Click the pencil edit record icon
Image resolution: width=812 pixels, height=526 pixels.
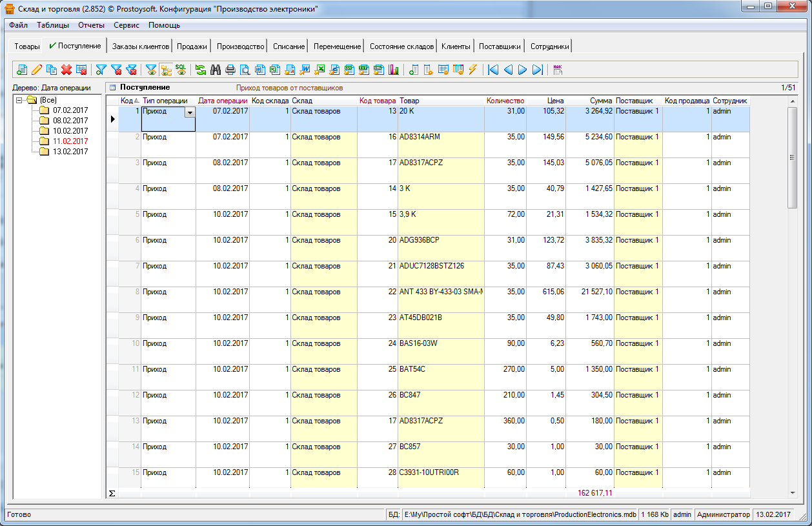point(37,70)
